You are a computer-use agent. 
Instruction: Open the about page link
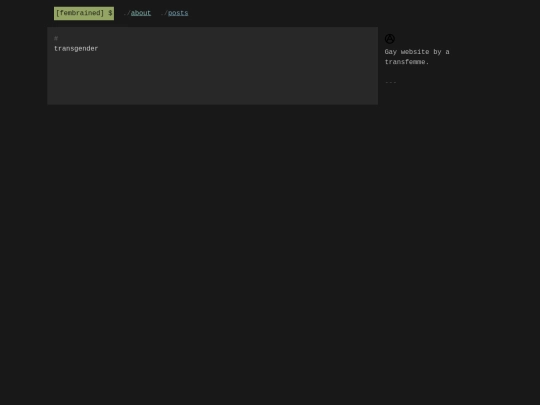pos(141,13)
